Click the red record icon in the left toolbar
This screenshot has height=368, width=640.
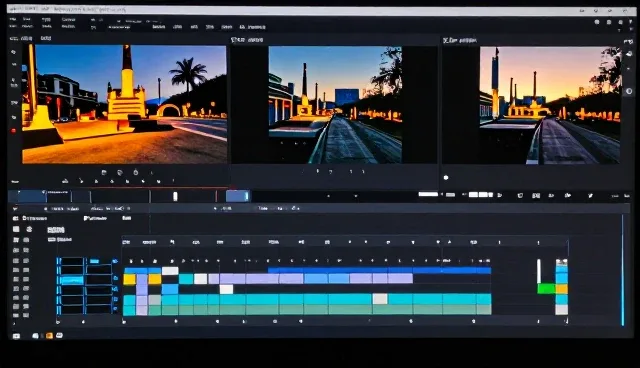point(13,131)
